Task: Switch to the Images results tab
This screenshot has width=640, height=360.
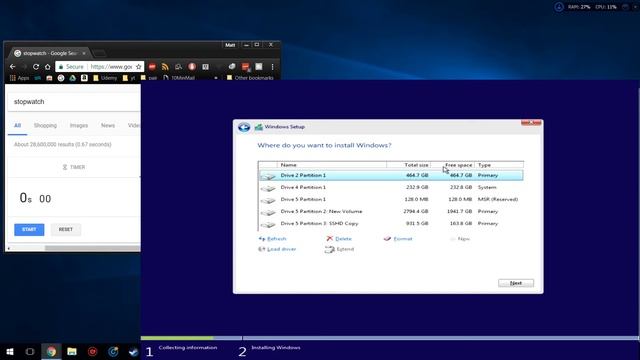Action: (79, 125)
